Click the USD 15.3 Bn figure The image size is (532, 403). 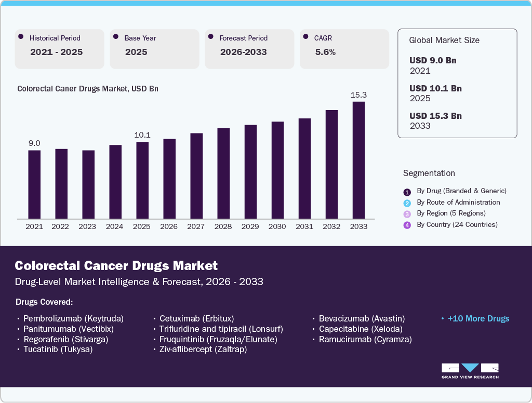(436, 116)
